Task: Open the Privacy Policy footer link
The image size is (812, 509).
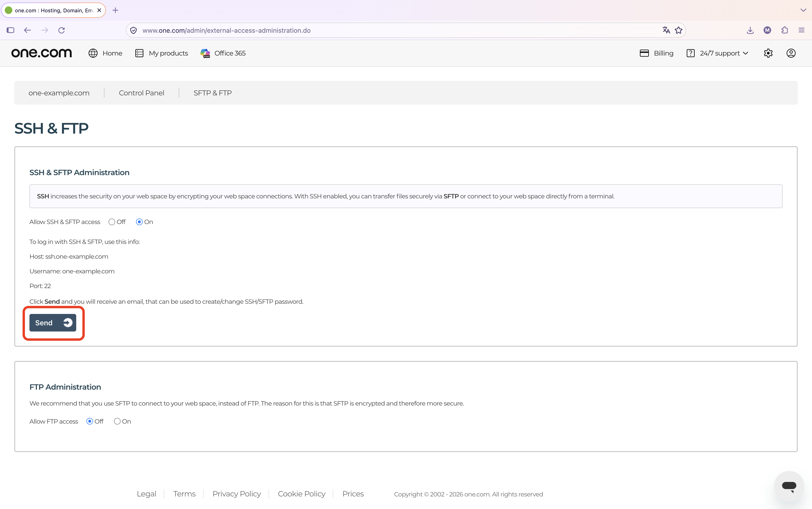Action: (237, 494)
